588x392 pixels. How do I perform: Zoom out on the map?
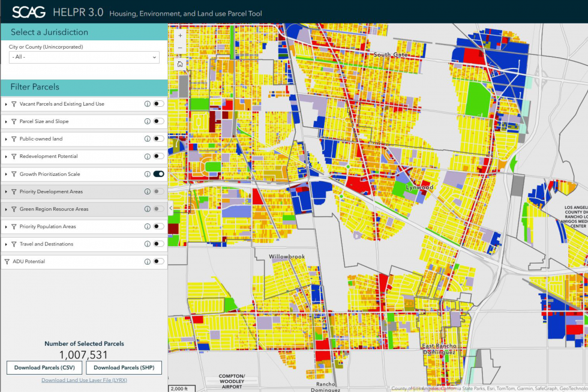[180, 49]
